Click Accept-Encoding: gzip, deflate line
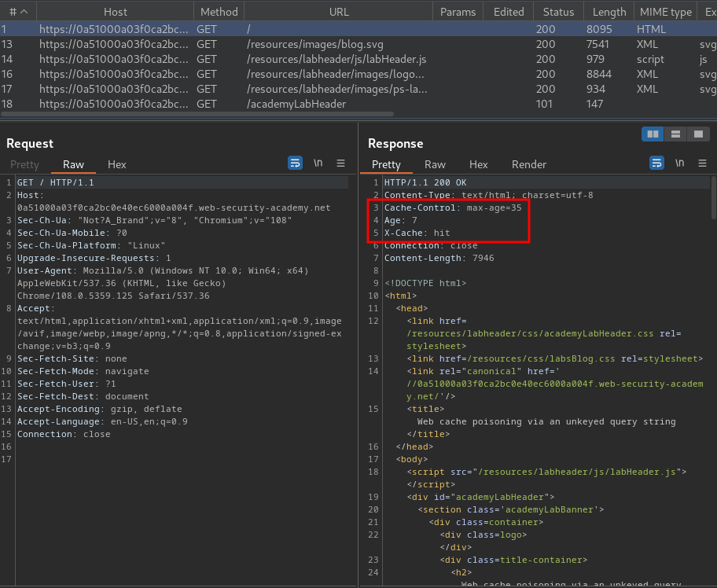The image size is (717, 588). (x=99, y=409)
